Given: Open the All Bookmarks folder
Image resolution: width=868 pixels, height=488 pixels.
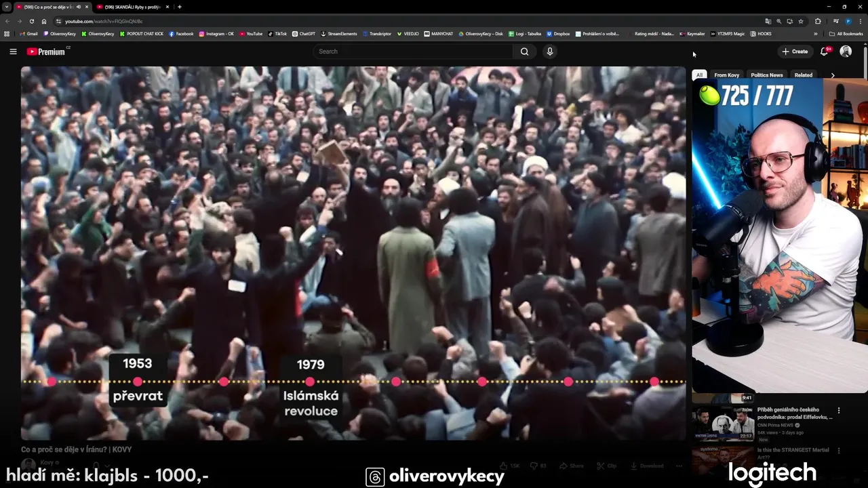Looking at the screenshot, I should point(846,34).
